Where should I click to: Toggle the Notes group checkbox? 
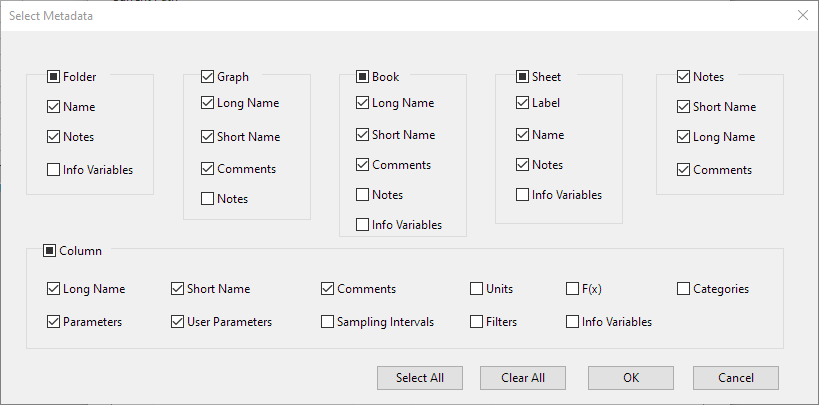click(684, 76)
